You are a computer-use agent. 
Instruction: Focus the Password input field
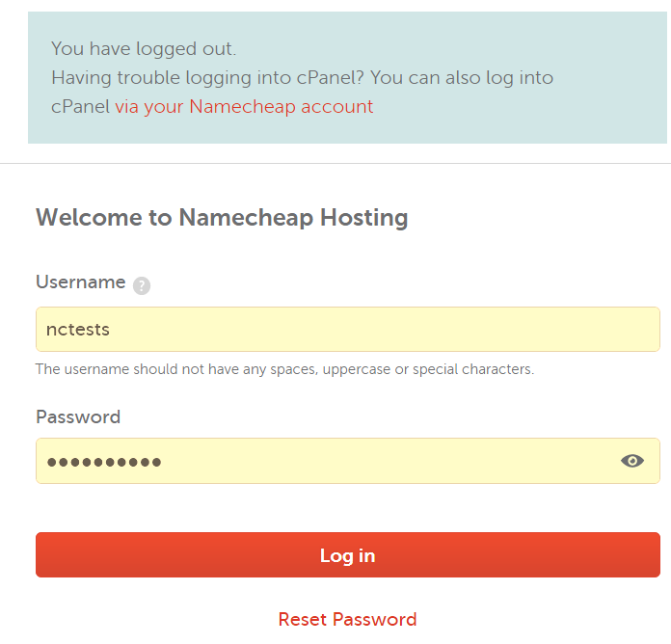(x=347, y=461)
